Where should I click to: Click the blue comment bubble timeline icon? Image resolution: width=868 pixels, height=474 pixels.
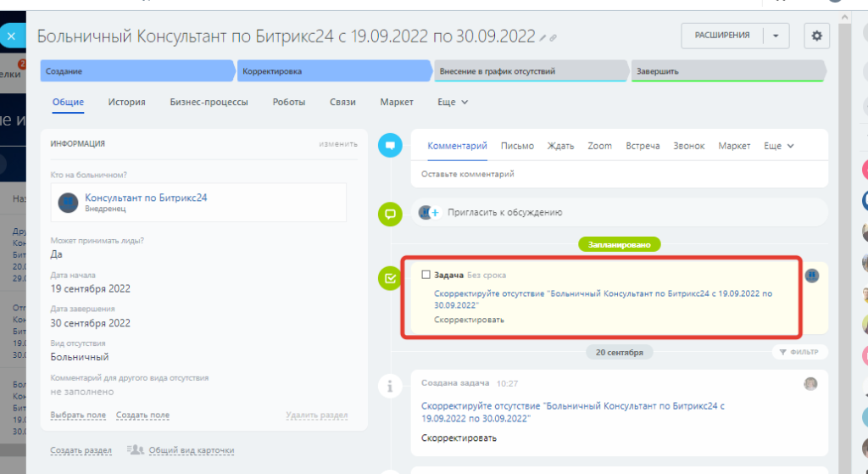[x=390, y=146]
